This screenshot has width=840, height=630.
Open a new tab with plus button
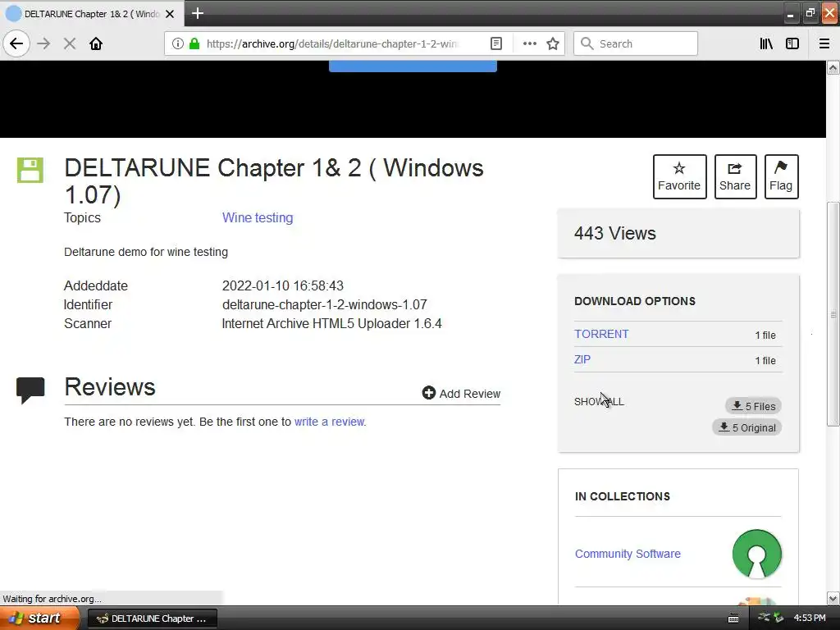(197, 13)
